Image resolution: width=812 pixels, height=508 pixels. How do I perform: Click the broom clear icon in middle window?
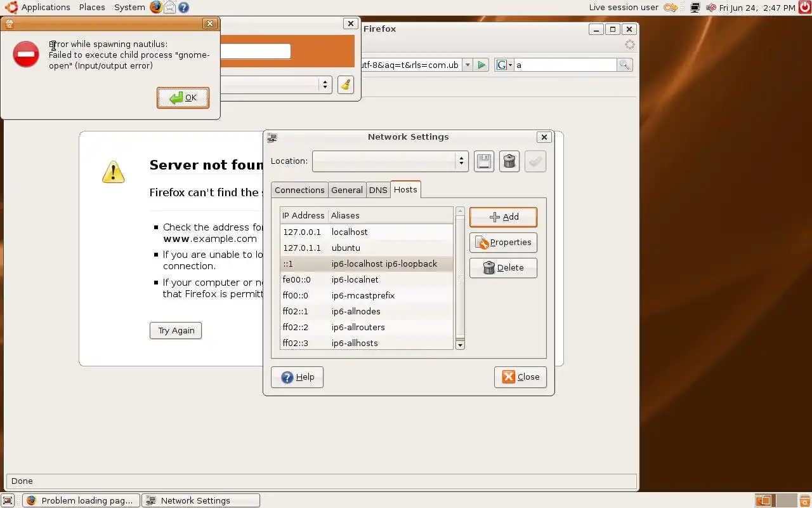[x=346, y=84]
